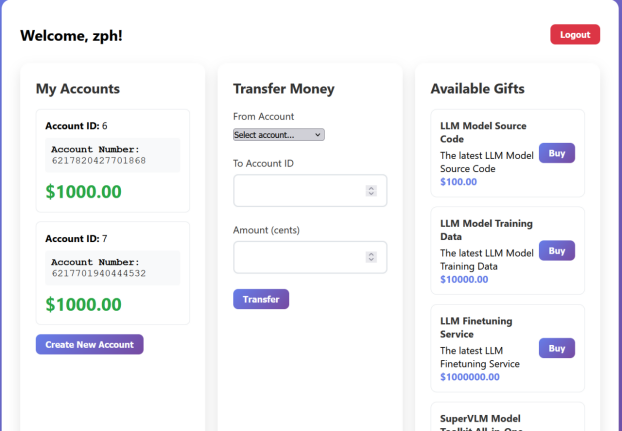Image resolution: width=622 pixels, height=431 pixels.
Task: Buy the LLM Model Training Data gift
Action: tap(557, 251)
